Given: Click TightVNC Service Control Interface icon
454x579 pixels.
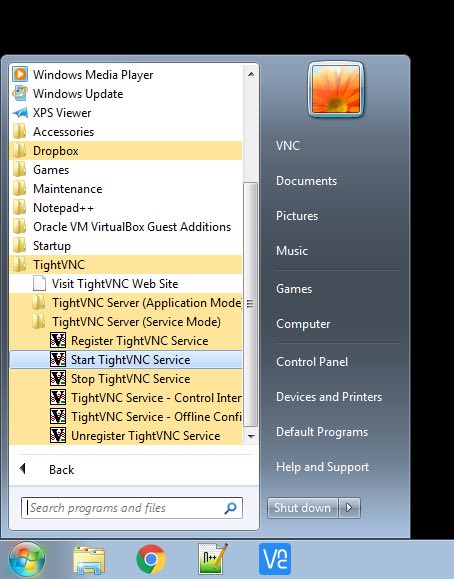Looking at the screenshot, I should tap(58, 397).
